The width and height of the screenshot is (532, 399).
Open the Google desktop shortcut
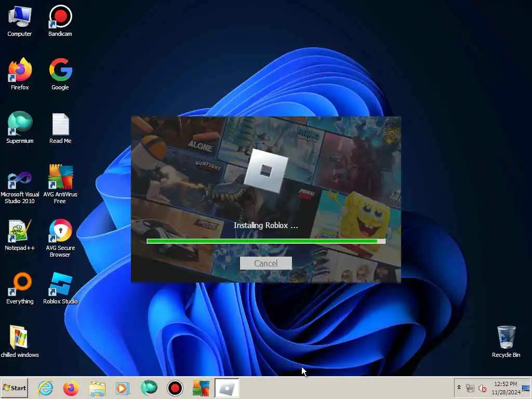[60, 74]
